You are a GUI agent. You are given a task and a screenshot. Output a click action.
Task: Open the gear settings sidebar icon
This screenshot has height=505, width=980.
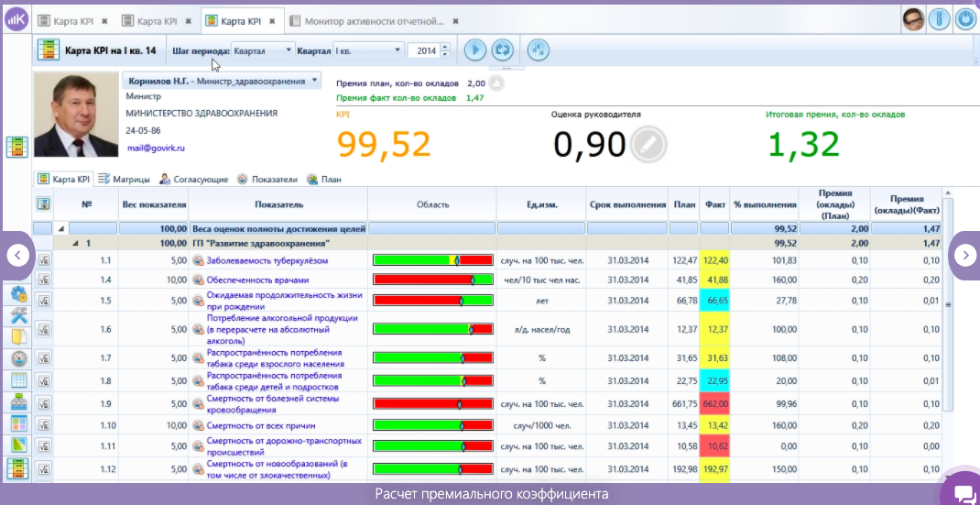click(18, 294)
